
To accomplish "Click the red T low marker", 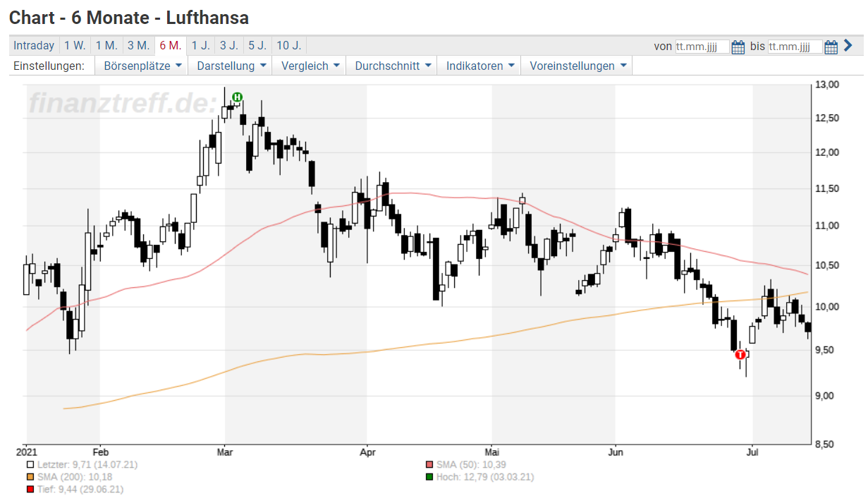I will coord(740,354).
